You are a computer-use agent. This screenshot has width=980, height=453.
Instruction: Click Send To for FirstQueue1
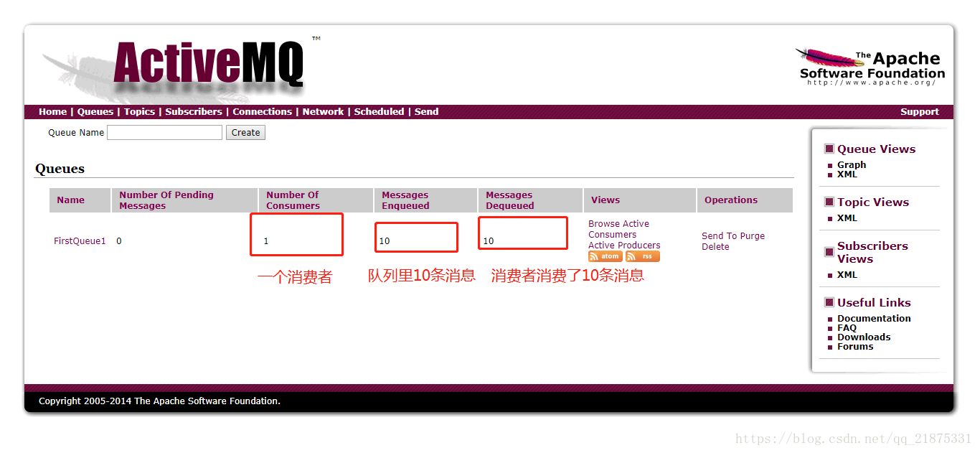[x=719, y=236]
